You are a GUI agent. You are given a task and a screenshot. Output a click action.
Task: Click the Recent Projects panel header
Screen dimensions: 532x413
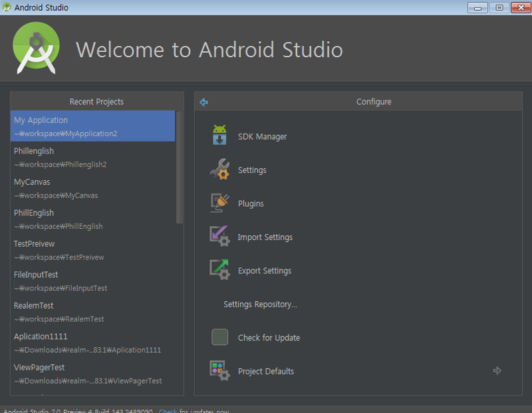[96, 102]
